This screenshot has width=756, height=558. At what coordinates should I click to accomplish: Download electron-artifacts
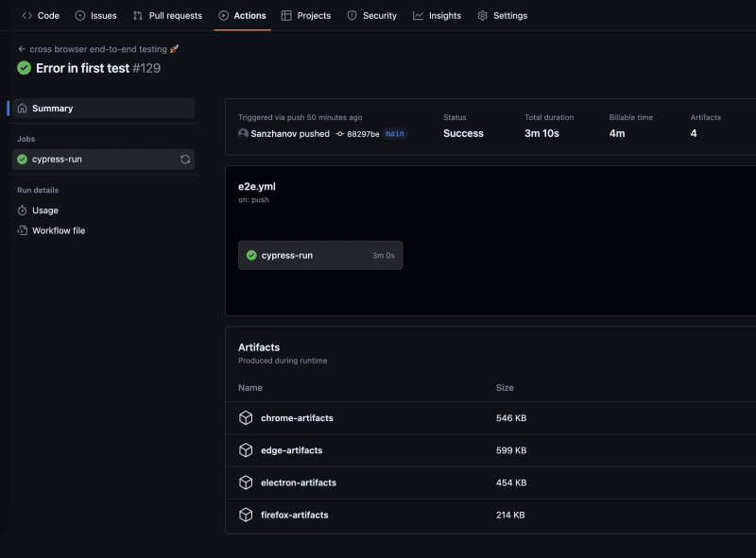pyautogui.click(x=299, y=482)
